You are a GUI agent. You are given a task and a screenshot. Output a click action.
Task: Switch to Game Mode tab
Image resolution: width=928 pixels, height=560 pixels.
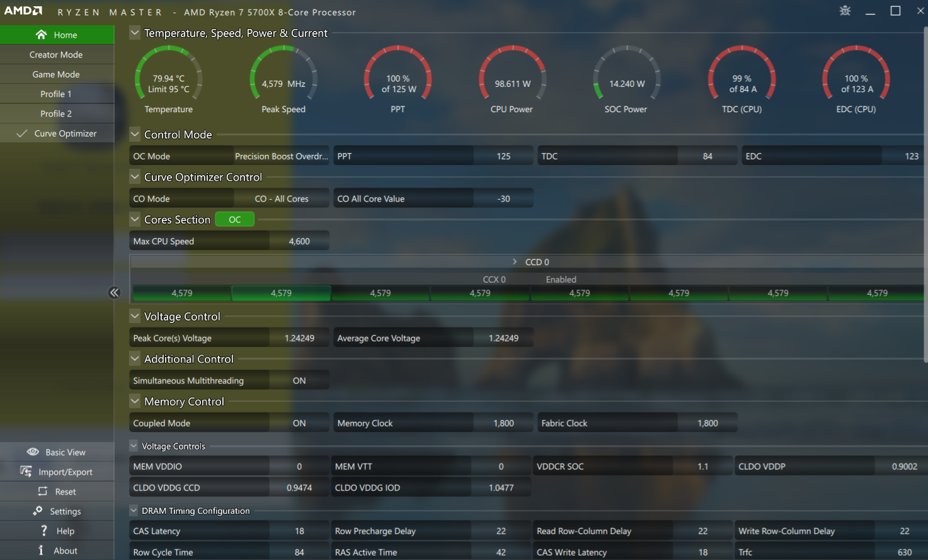pos(57,74)
